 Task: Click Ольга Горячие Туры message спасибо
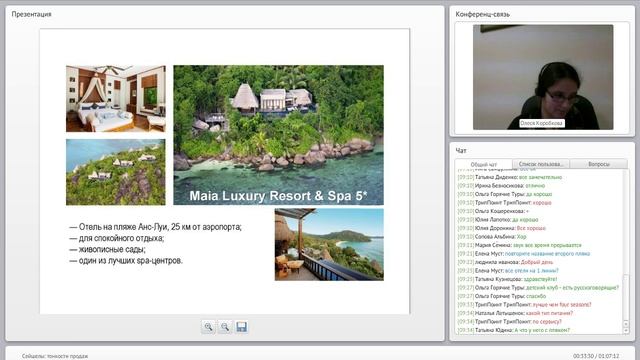click(x=502, y=296)
